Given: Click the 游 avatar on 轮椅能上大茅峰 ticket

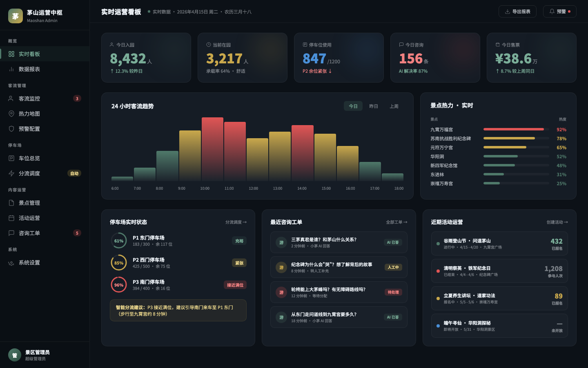Looking at the screenshot, I should click(x=281, y=292).
